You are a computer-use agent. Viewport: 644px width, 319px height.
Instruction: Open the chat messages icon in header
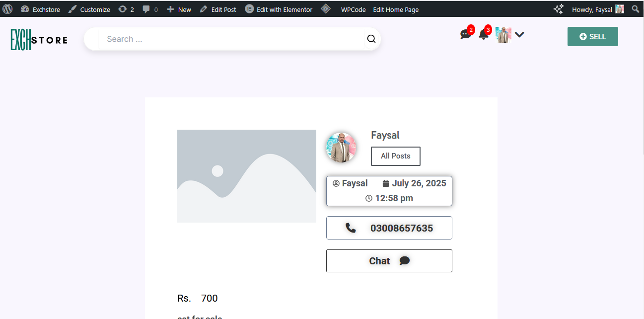pos(465,34)
